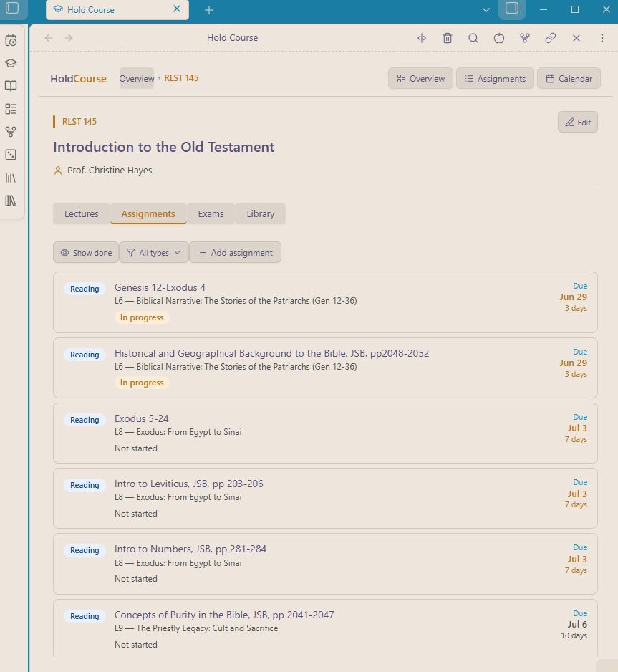Open the Calendar view button
The image size is (618, 672).
point(569,78)
